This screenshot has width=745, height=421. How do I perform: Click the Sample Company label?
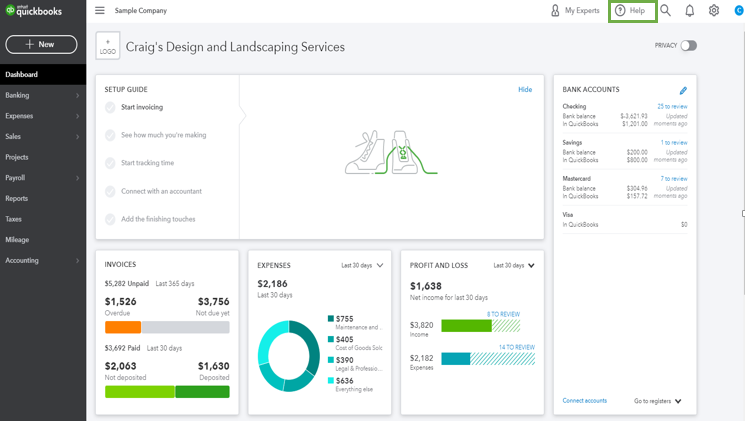click(141, 10)
